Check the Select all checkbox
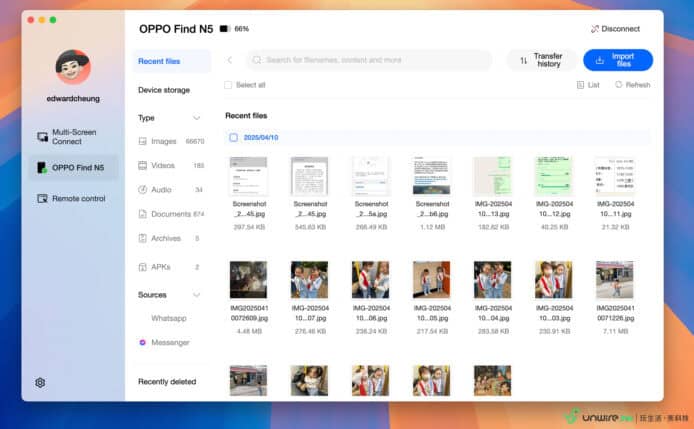This screenshot has height=429, width=694. pos(228,85)
